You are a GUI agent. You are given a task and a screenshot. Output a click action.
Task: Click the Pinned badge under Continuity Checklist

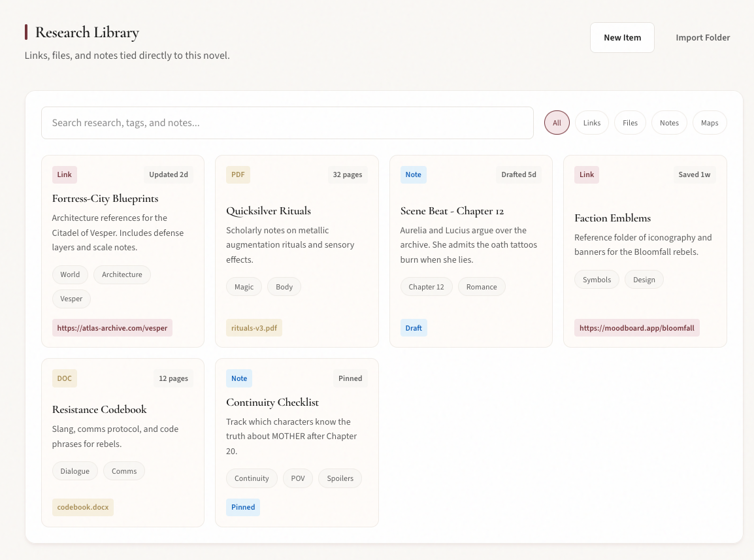tap(243, 507)
